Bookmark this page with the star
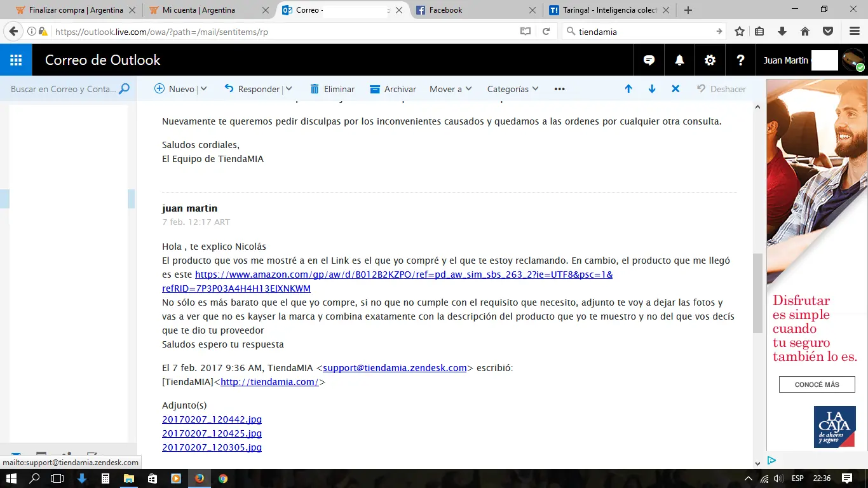The image size is (868, 488). click(740, 31)
